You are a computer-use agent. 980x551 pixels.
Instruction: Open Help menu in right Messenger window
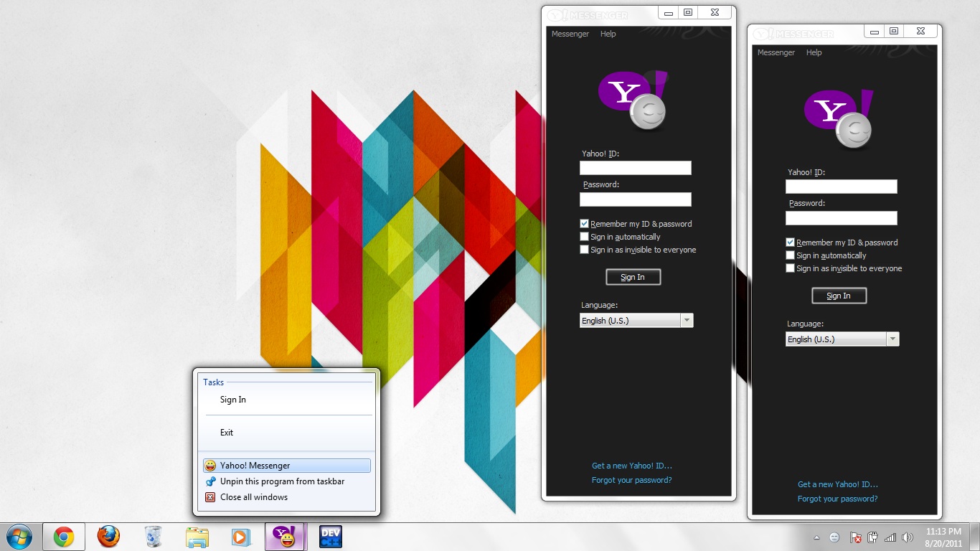814,52
